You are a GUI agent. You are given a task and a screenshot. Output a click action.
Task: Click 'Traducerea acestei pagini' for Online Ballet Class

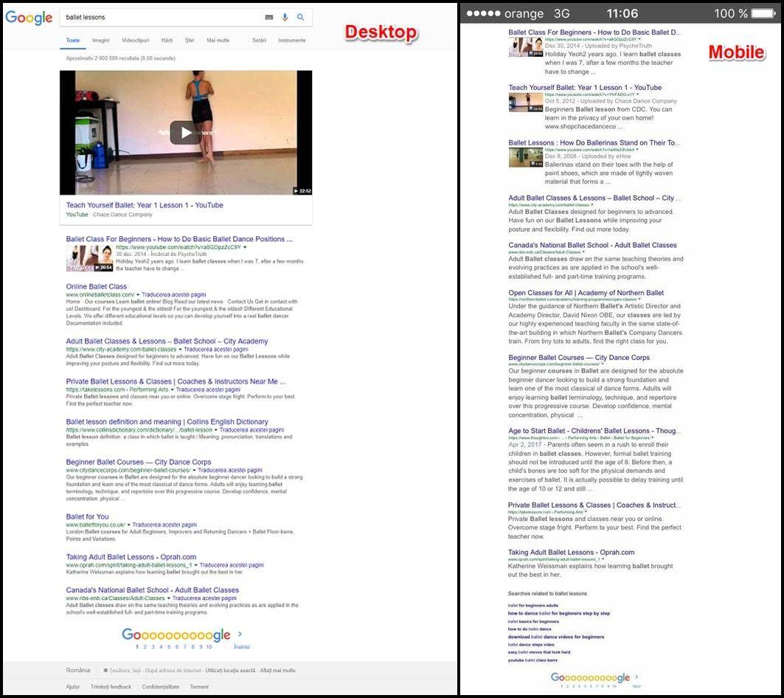click(x=173, y=294)
